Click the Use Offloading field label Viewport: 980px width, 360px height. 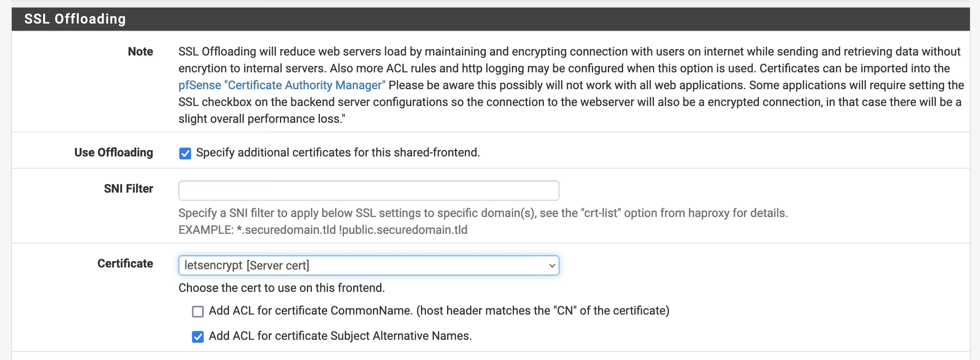pyautogui.click(x=113, y=152)
